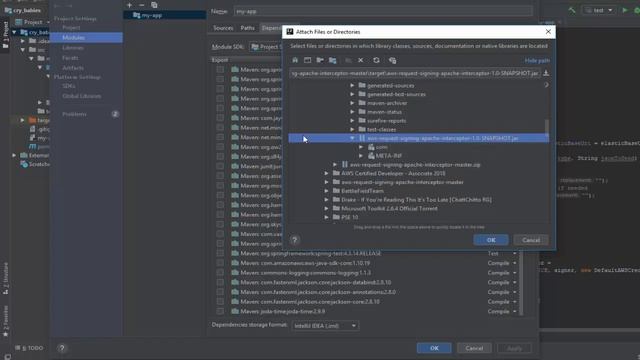This screenshot has width=640, height=360.
Task: Expand the Microsoft Toolkit folder
Action: tap(327, 209)
